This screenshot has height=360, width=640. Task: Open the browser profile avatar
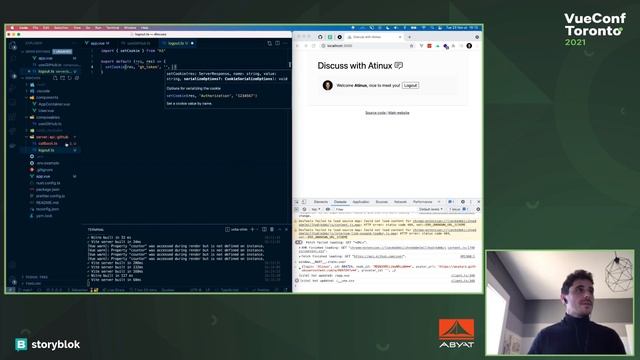pyautogui.click(x=469, y=46)
